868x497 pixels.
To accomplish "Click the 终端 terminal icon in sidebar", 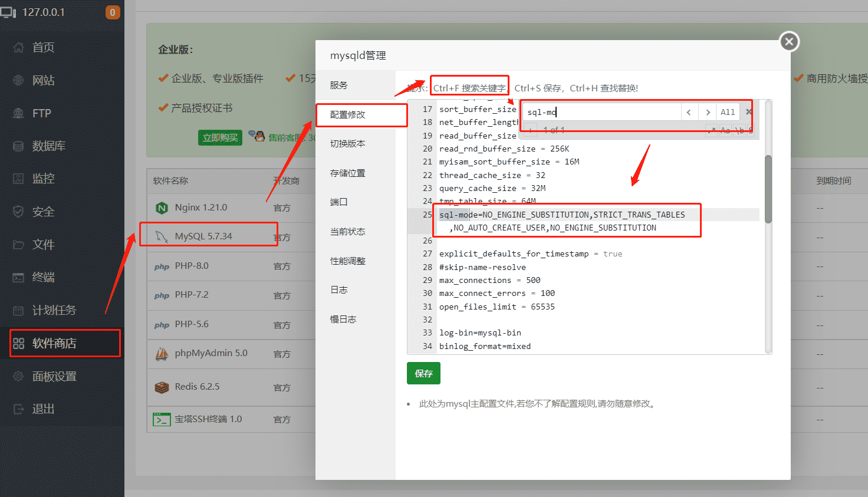I will pos(18,277).
